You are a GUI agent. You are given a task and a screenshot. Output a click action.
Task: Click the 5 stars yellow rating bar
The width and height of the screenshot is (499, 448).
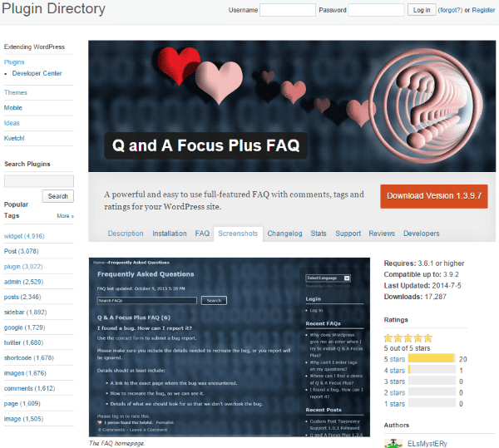(x=432, y=358)
